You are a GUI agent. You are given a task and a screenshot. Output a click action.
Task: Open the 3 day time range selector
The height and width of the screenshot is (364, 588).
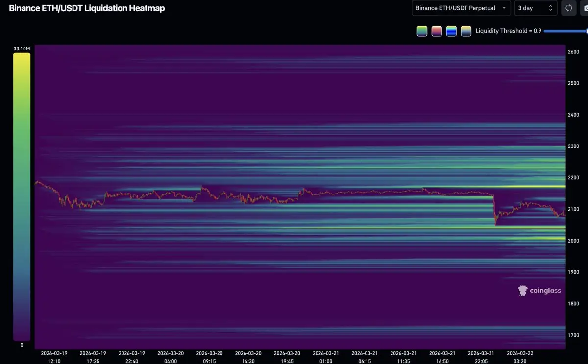pos(536,8)
